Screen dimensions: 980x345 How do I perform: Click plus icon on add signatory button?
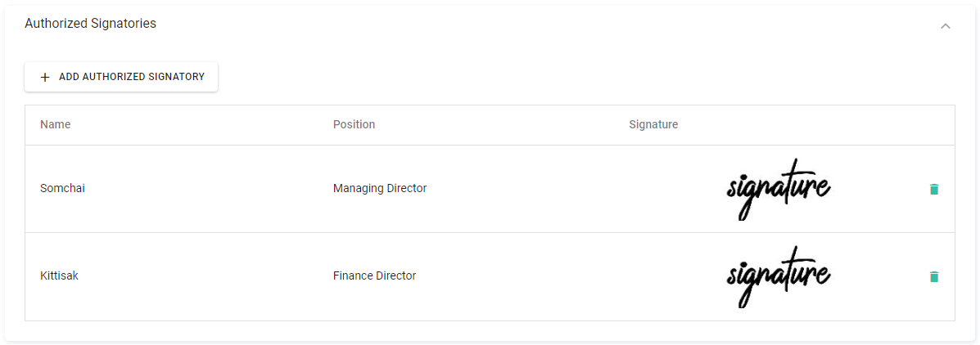coord(45,77)
